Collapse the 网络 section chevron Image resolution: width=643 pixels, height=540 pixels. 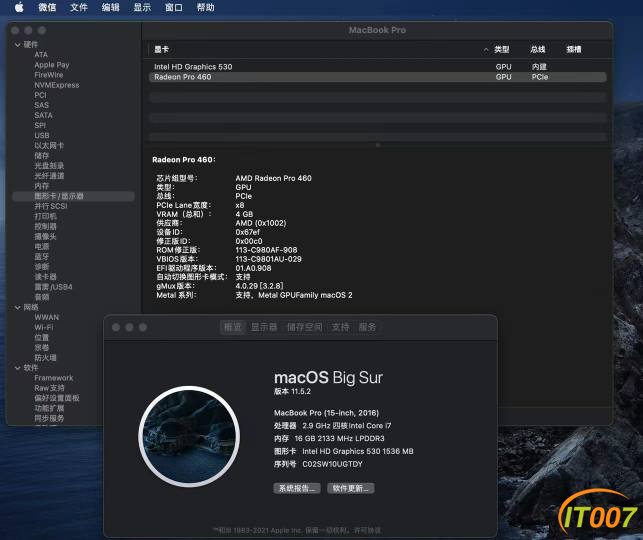[x=17, y=307]
